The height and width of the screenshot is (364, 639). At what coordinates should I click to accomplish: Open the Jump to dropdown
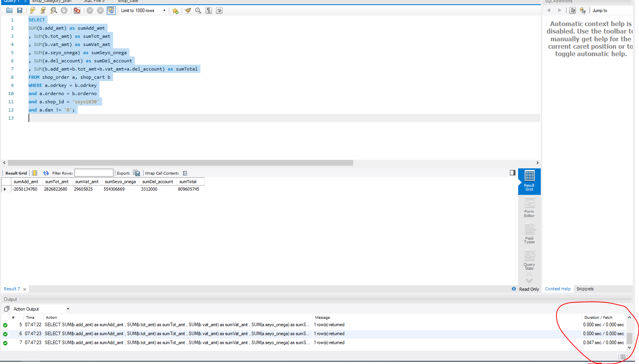pos(611,11)
